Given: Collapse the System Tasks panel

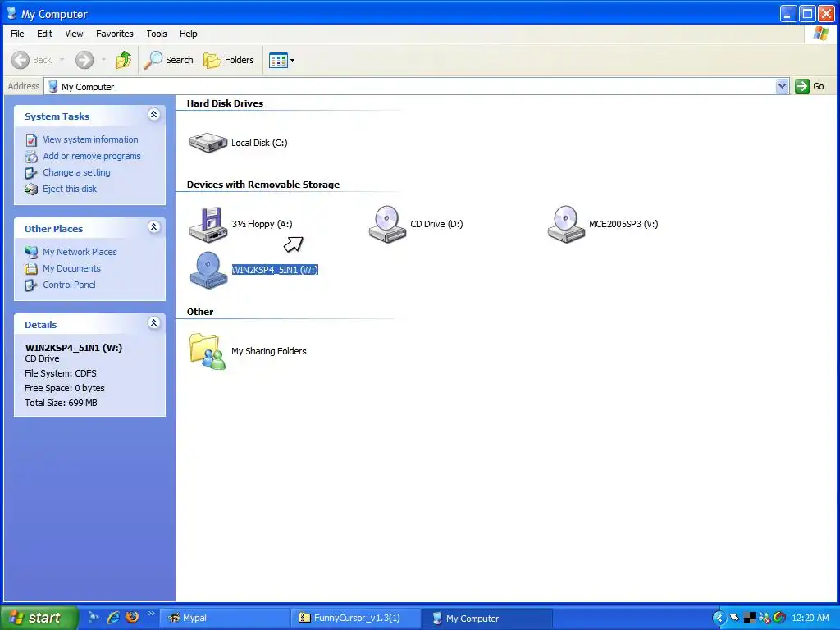Looking at the screenshot, I should 153,115.
